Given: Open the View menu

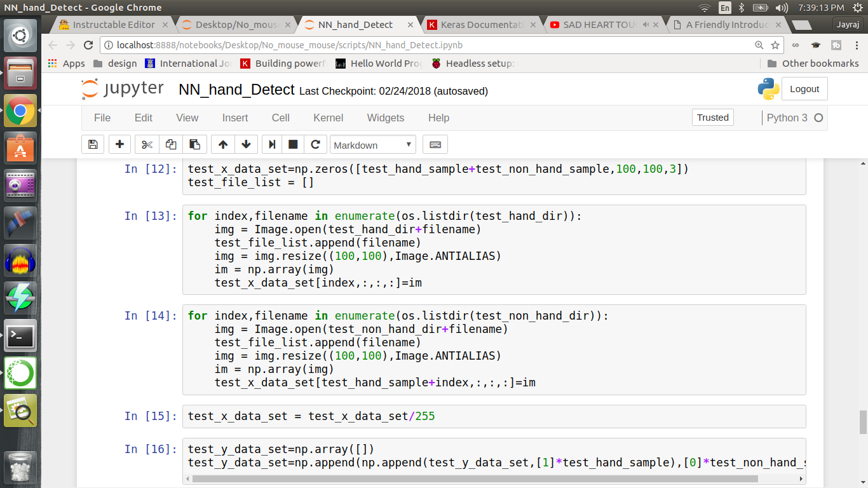Looking at the screenshot, I should coord(187,118).
